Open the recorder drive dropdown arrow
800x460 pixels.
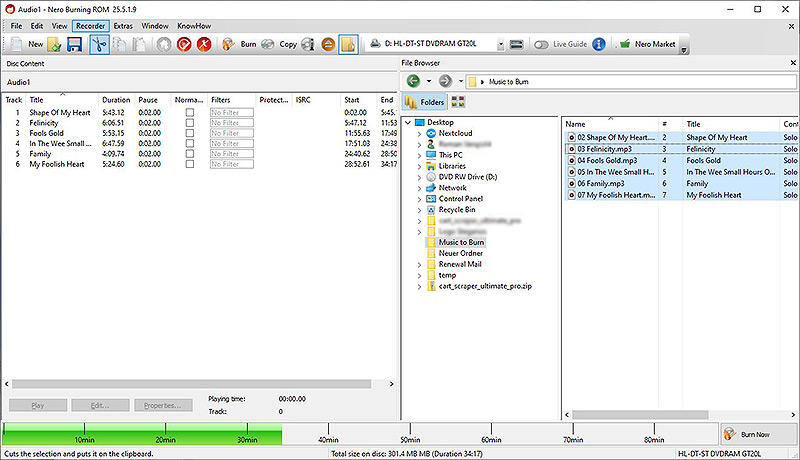pos(501,44)
